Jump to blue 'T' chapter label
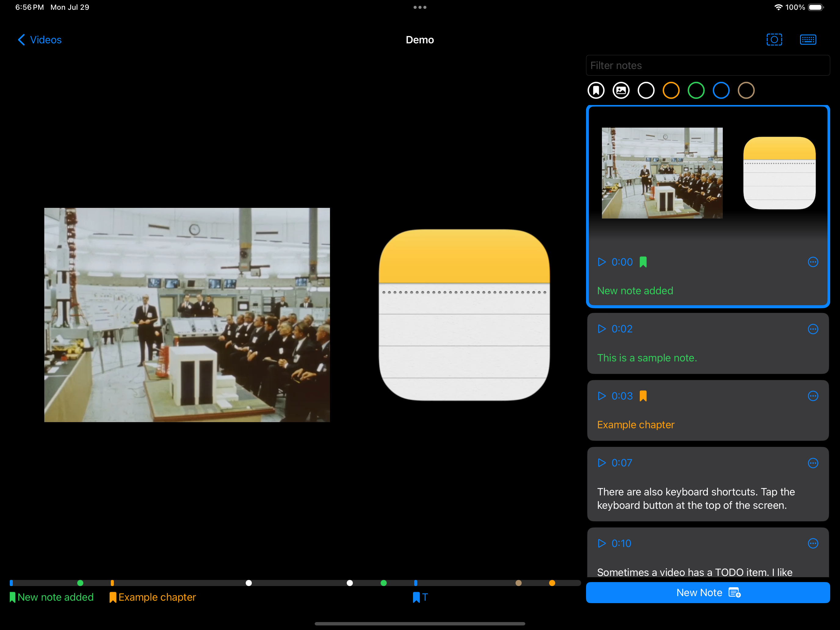Image resolution: width=840 pixels, height=630 pixels. [420, 597]
